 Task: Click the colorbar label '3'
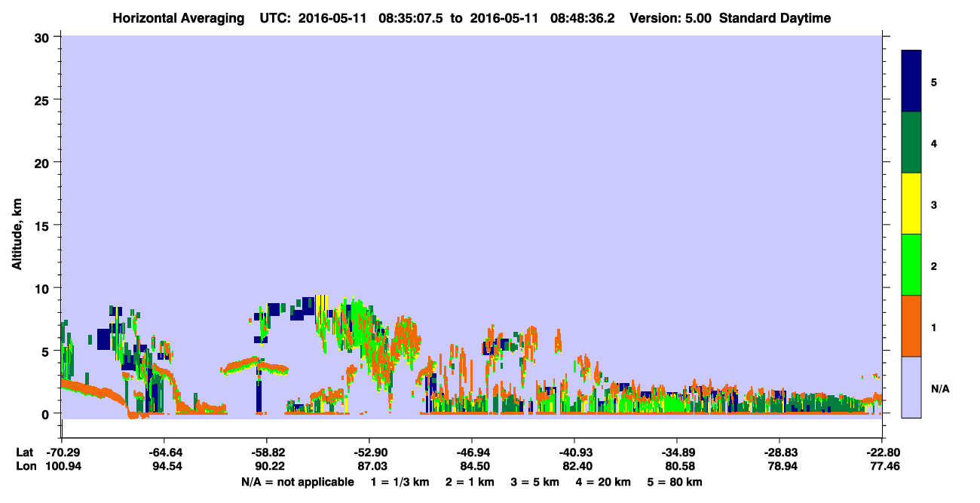[934, 204]
